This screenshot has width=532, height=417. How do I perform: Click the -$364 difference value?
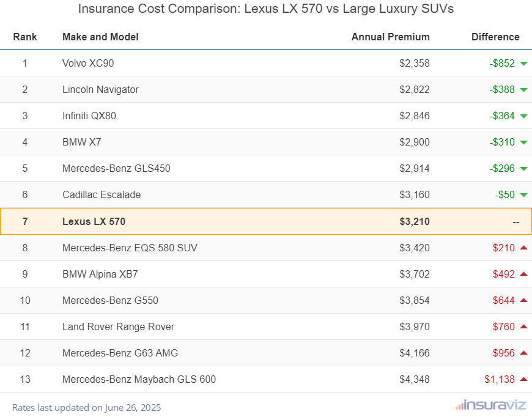(502, 116)
